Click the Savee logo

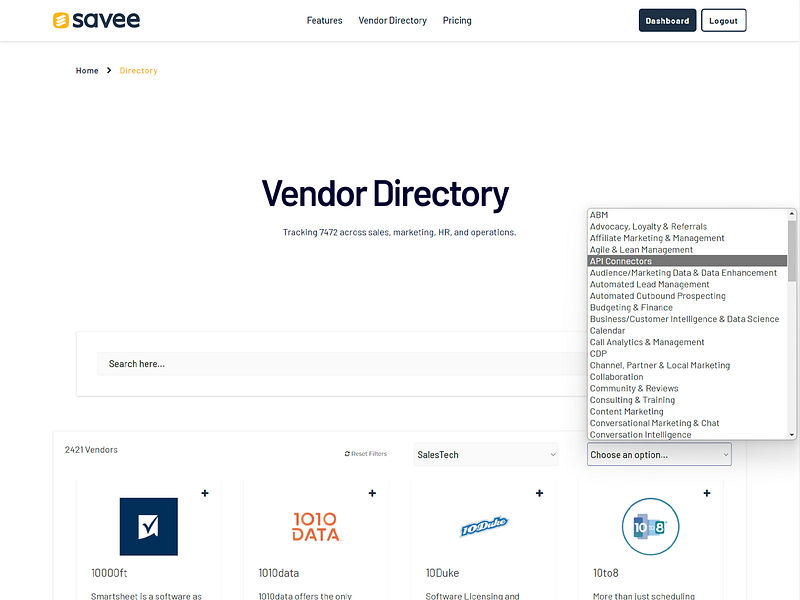tap(96, 20)
